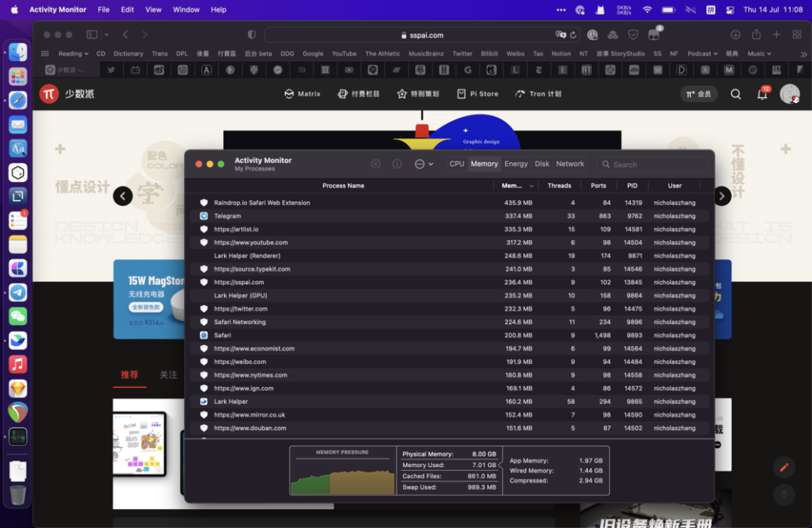Image resolution: width=812 pixels, height=528 pixels.
Task: Sort by PID column header
Action: click(x=632, y=186)
